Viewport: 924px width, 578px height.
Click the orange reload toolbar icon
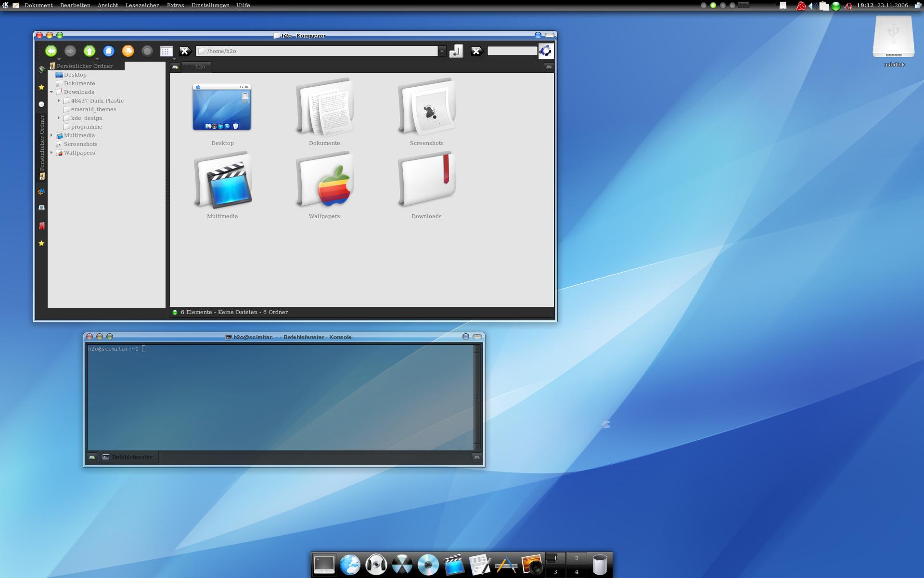(128, 51)
